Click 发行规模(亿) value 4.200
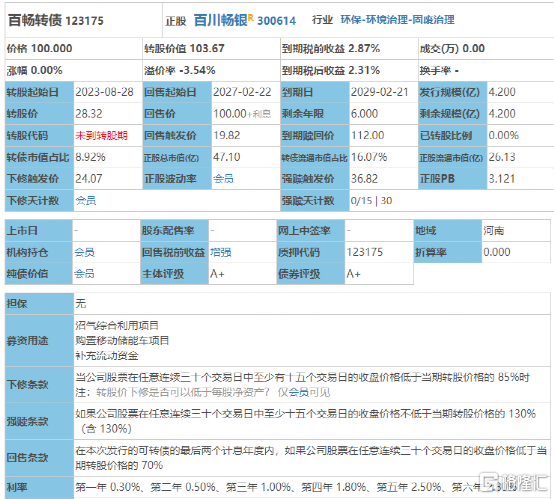Screen dimensions: 554x499 [502, 92]
